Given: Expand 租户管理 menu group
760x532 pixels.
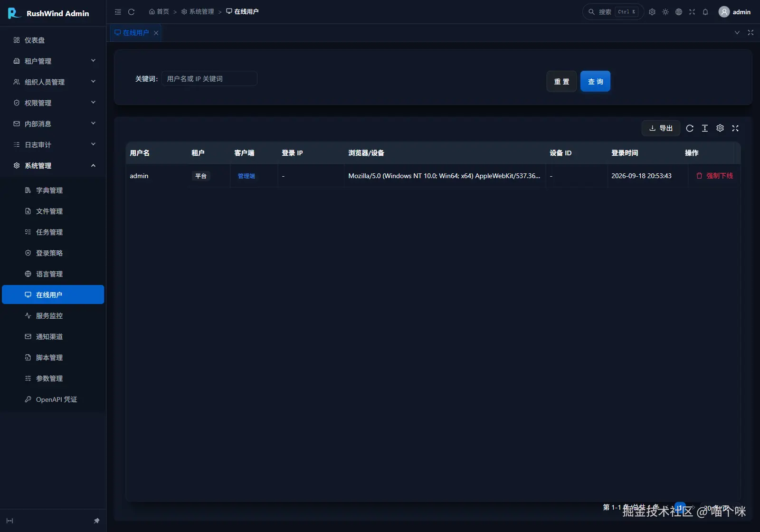Looking at the screenshot, I should [53, 61].
